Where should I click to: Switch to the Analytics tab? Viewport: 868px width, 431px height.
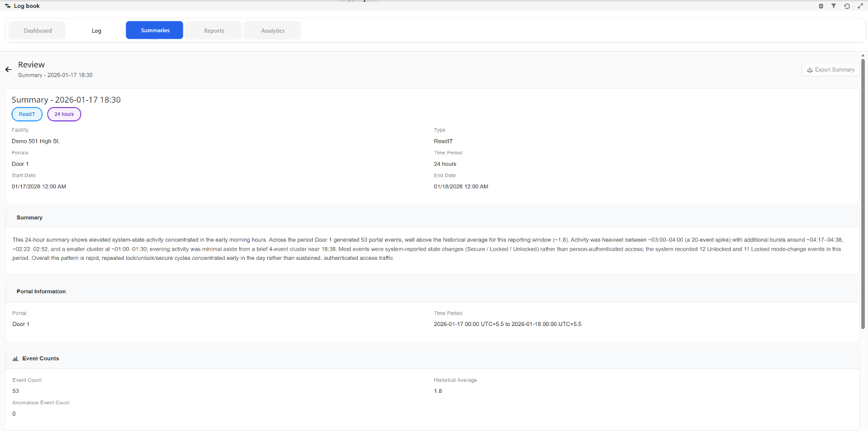tap(272, 30)
